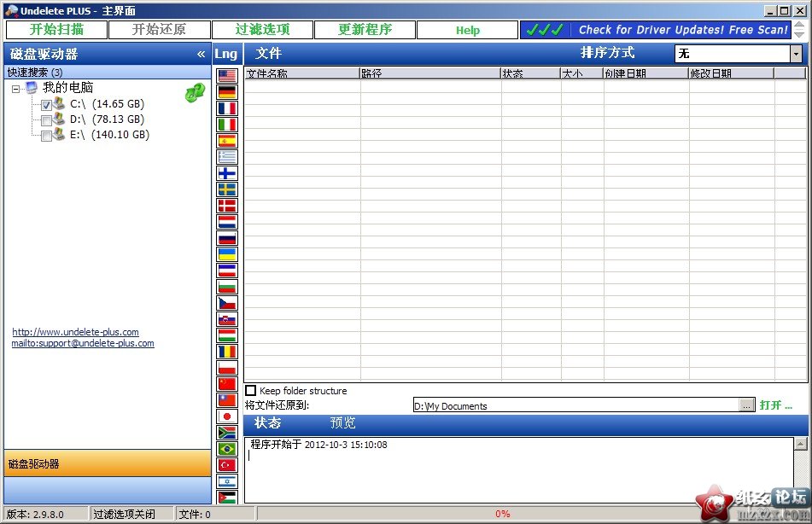Switch to Finnish using the Finland flag
Screen dimensions: 812x524
coord(227,173)
